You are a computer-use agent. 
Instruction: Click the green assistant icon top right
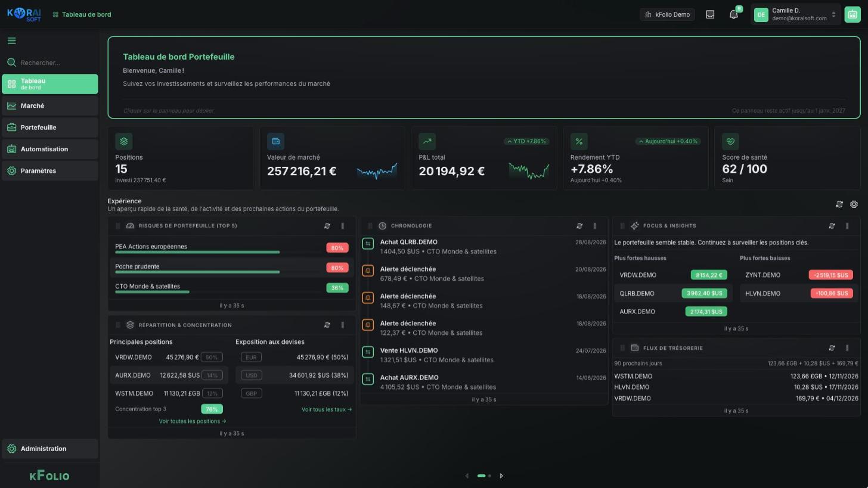point(852,14)
